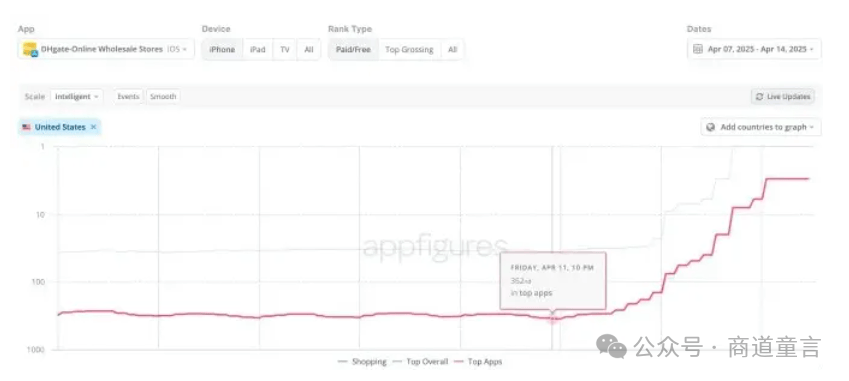
Task: Select the iPhone device option
Action: [x=222, y=49]
